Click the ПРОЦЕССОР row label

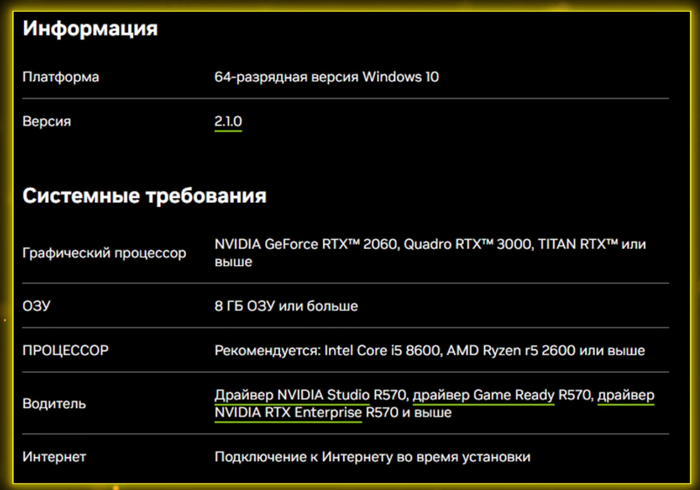pos(66,350)
